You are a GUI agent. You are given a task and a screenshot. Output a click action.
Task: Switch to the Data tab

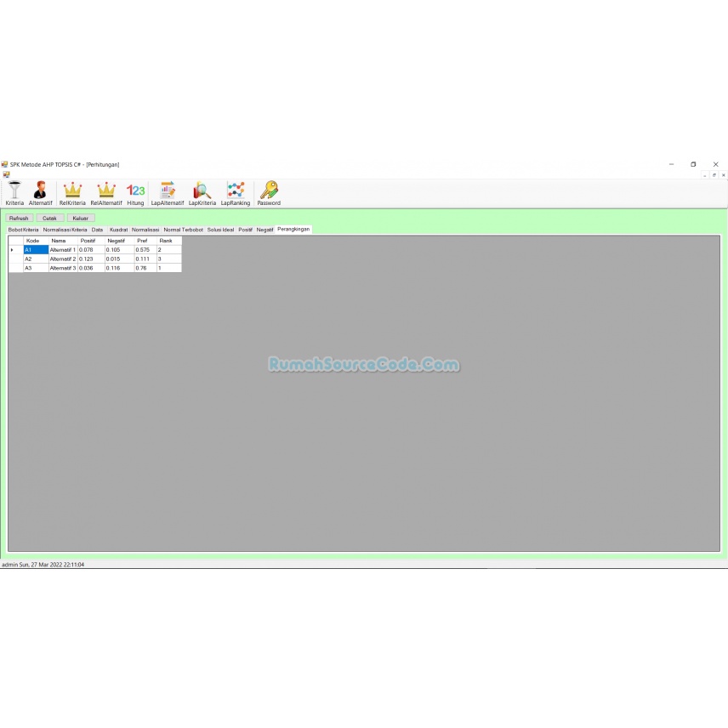pyautogui.click(x=98, y=230)
